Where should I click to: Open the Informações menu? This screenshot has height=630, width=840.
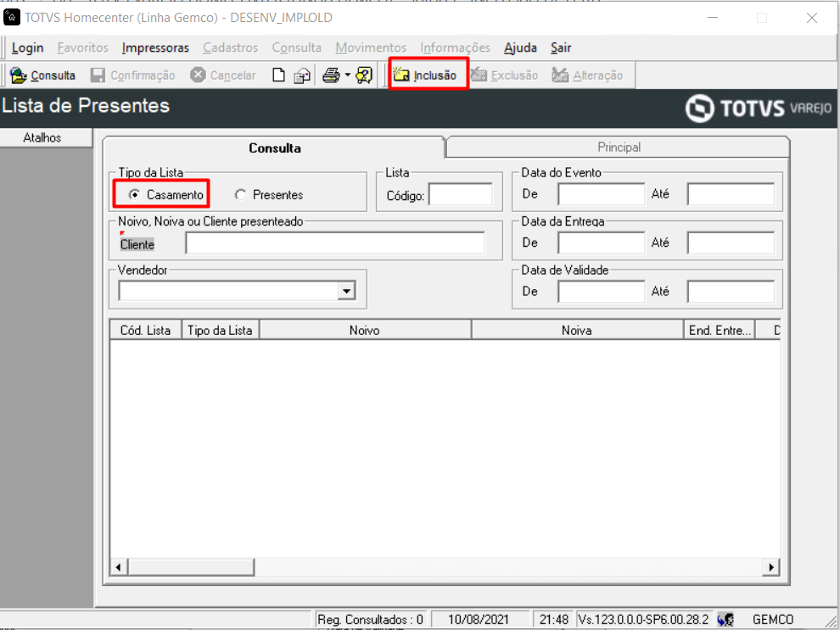456,47
